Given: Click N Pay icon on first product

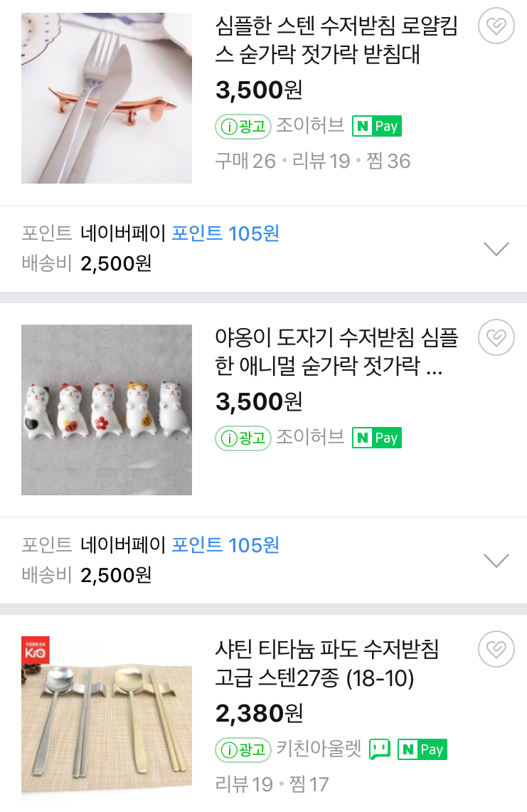Looking at the screenshot, I should [377, 127].
